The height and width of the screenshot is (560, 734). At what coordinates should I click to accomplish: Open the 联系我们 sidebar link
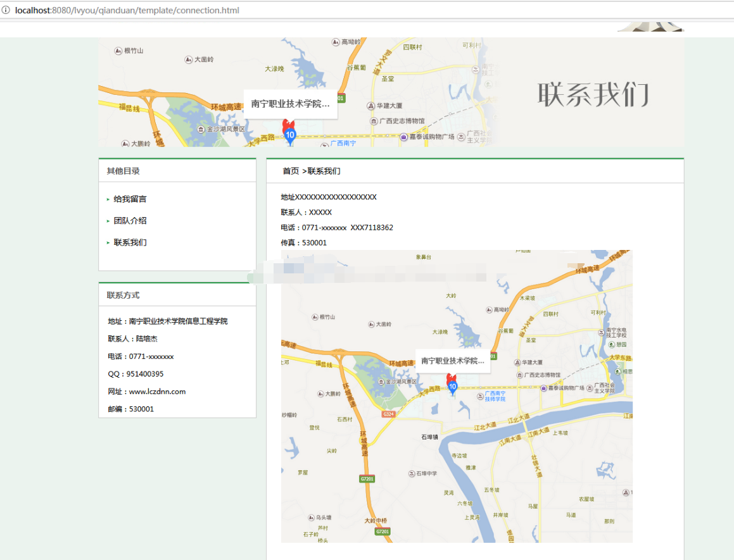[130, 242]
